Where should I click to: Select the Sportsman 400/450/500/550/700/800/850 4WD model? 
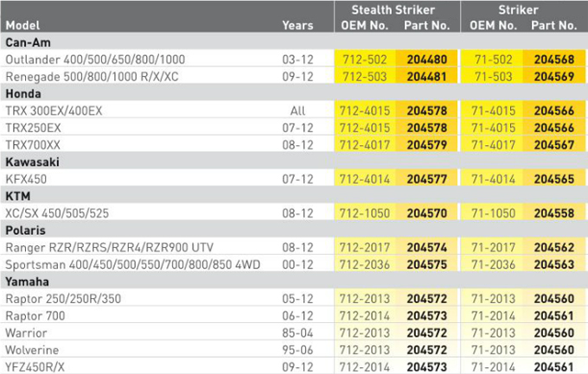(x=133, y=264)
